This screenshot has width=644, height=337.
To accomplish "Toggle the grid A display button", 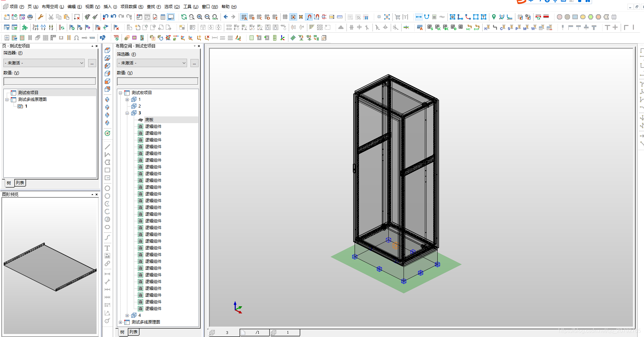I will pos(244,17).
